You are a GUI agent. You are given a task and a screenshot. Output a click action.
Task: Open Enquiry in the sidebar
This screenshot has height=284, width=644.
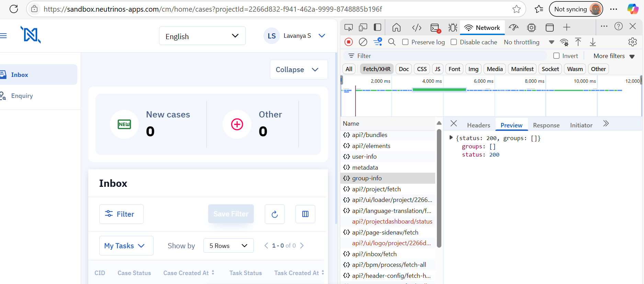[x=22, y=96]
